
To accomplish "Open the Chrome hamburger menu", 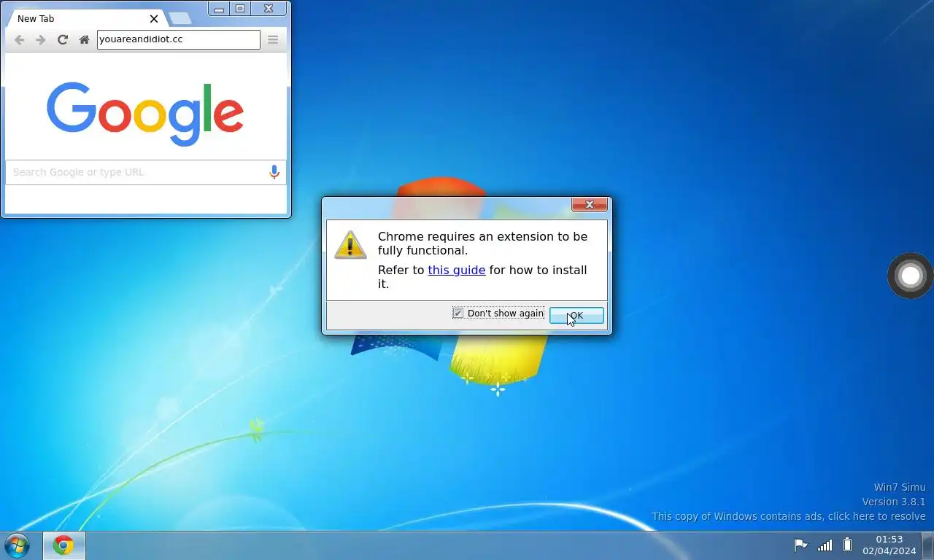I will point(273,39).
